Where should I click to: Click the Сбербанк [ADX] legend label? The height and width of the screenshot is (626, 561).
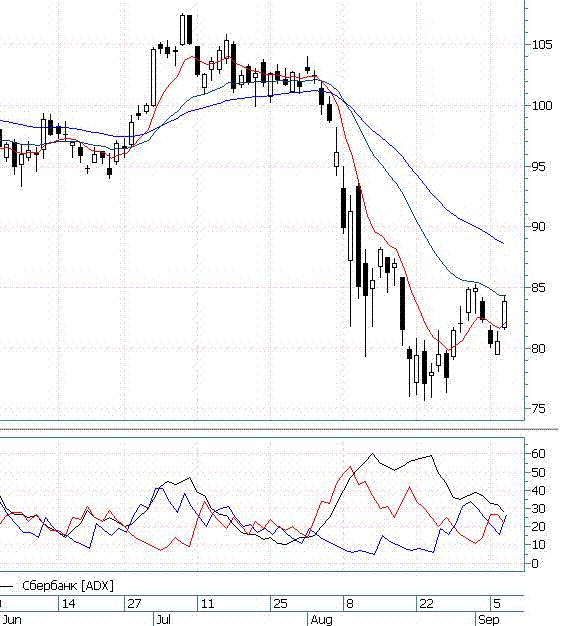point(67,586)
